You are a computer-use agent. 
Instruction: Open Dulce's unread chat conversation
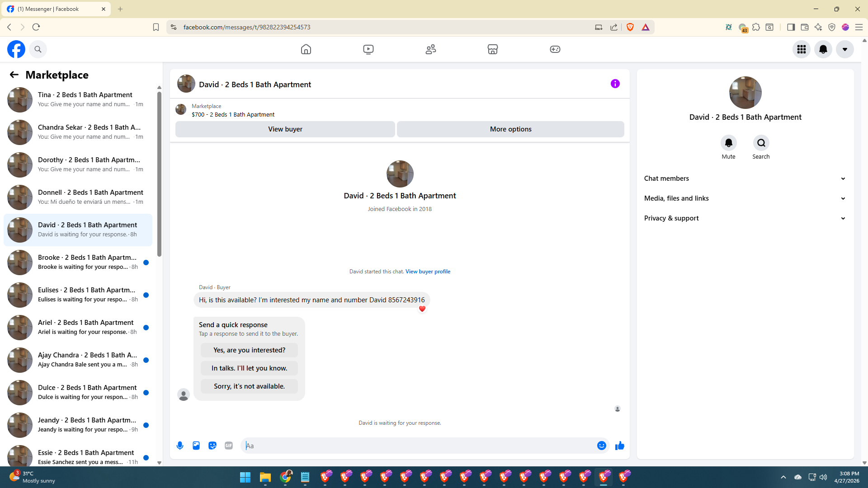coord(78,393)
